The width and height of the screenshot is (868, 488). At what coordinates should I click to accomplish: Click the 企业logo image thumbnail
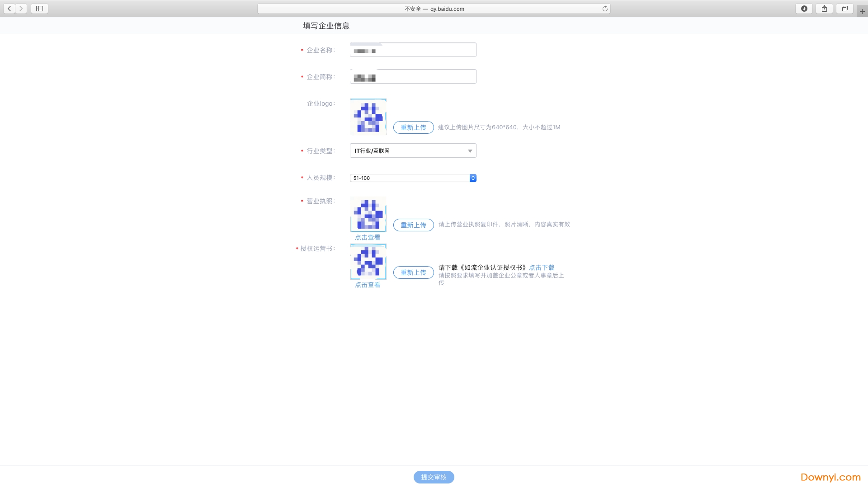(x=368, y=117)
